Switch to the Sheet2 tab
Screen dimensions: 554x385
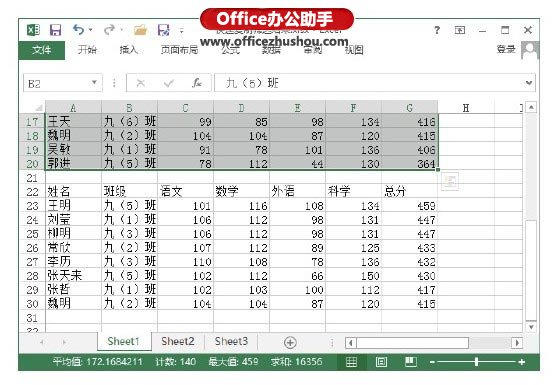click(178, 341)
